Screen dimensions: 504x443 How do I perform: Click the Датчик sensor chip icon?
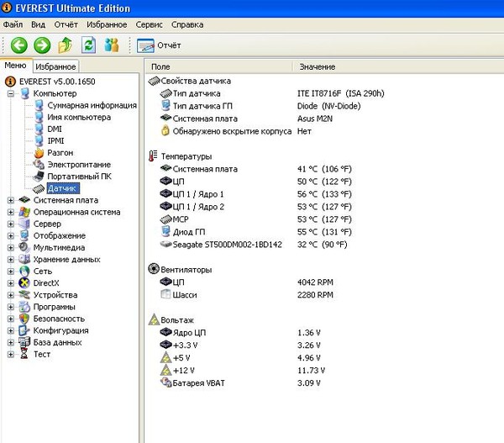(x=39, y=188)
